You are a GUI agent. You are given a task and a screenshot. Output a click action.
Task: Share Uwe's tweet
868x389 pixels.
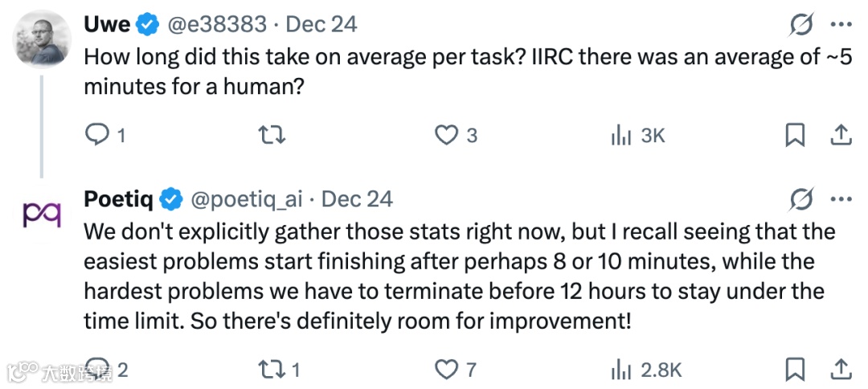tap(841, 136)
